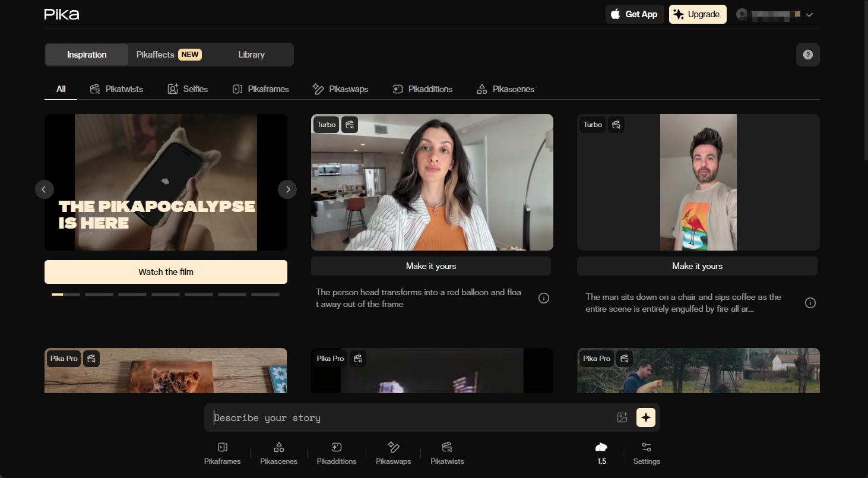Screen dimensions: 868x478
Task: Click Pika Pro badge on backyard video
Action: pyautogui.click(x=597, y=359)
